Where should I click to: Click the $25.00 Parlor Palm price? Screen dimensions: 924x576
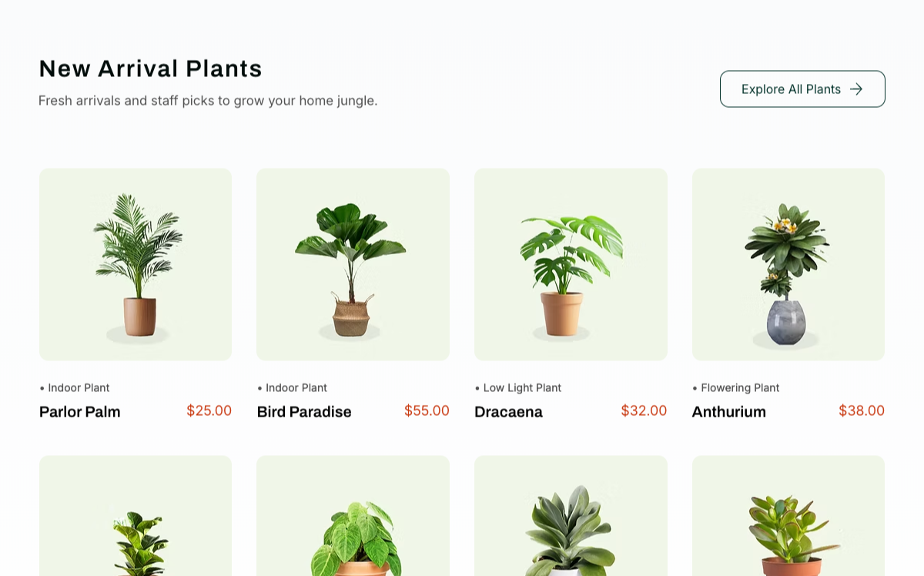209,410
